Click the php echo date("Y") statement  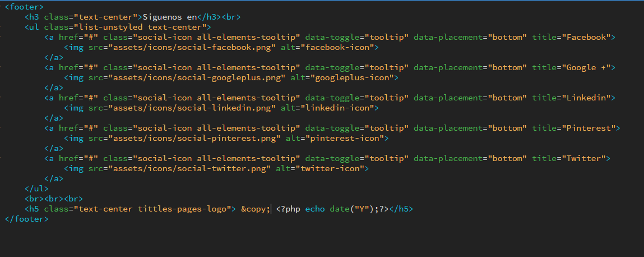332,209
